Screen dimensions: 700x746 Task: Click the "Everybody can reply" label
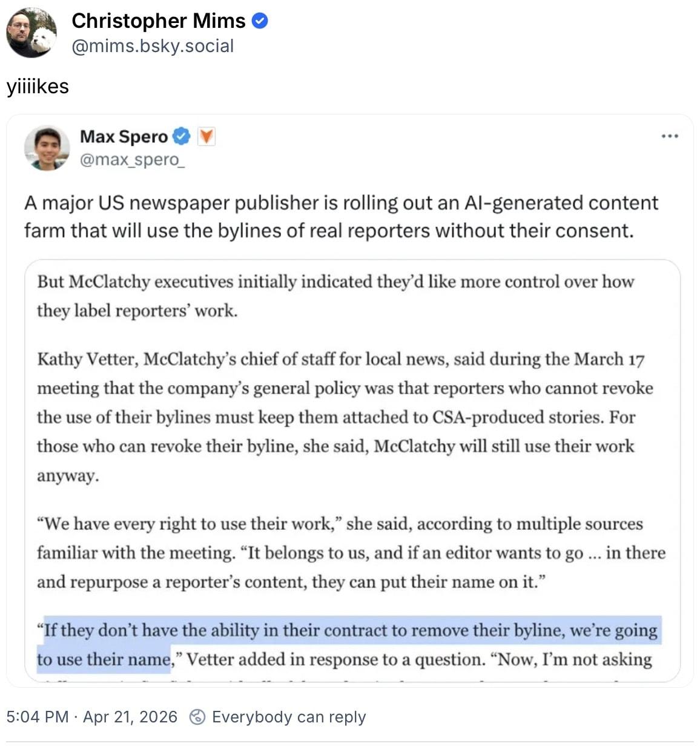tap(289, 717)
